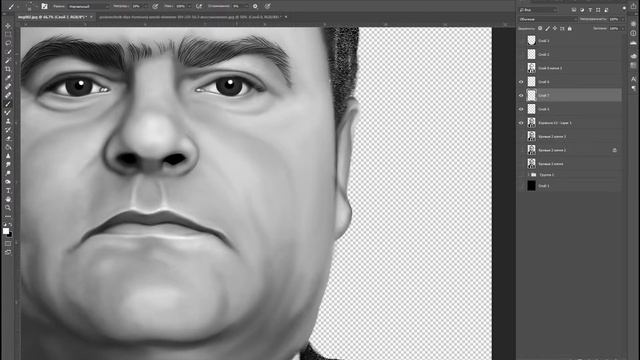Hide layer Слой 4 with eye icon
Screen dimensions: 640x360
tap(521, 109)
